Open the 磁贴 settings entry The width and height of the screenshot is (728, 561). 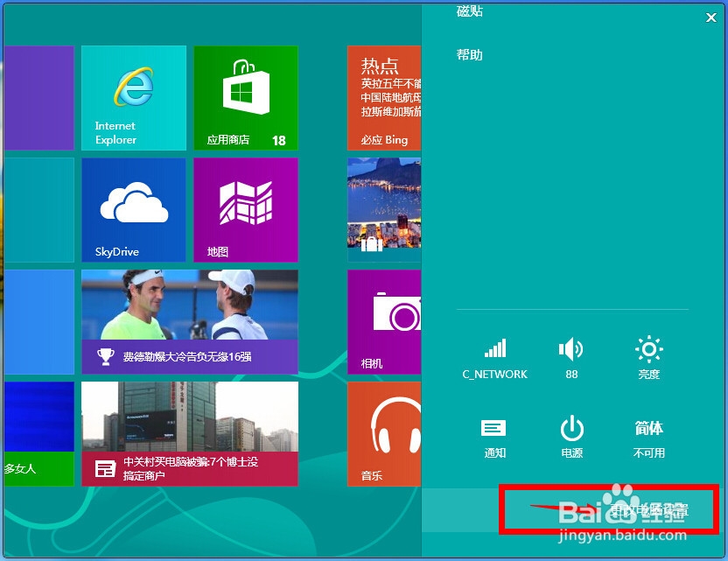coord(470,11)
